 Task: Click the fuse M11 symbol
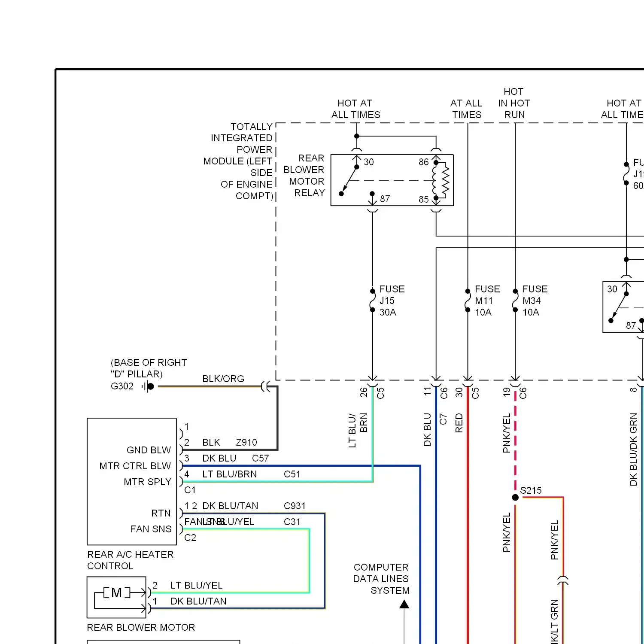pyautogui.click(x=468, y=301)
